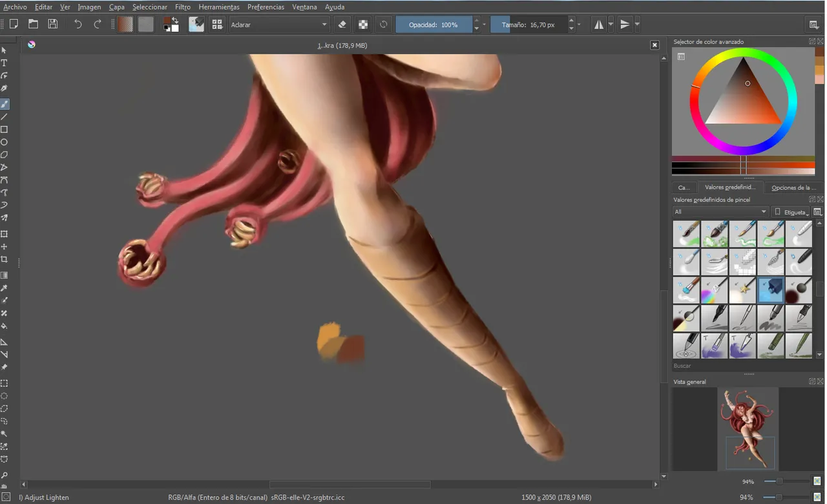This screenshot has height=504, width=827.
Task: Adjust the Opacidad 100% slider
Action: point(434,25)
